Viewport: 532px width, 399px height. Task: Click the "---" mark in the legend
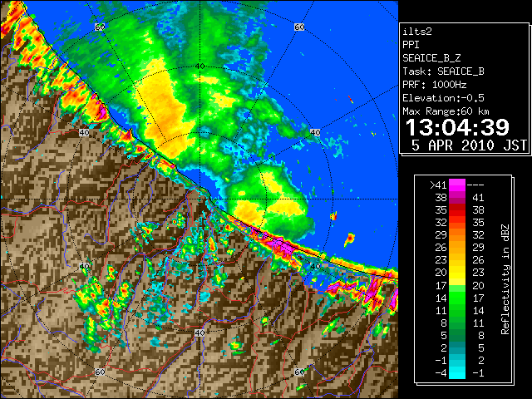tap(475, 185)
